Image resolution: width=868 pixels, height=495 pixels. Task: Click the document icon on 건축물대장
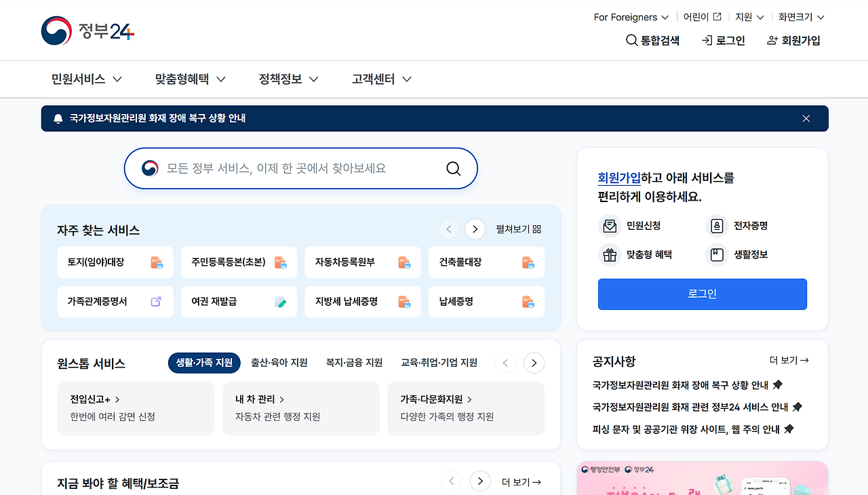(x=528, y=262)
